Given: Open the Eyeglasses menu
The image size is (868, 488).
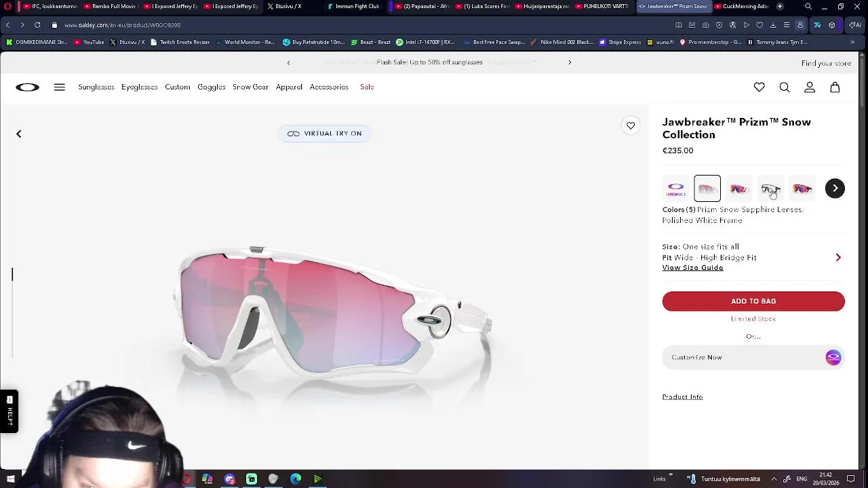Looking at the screenshot, I should click(140, 87).
